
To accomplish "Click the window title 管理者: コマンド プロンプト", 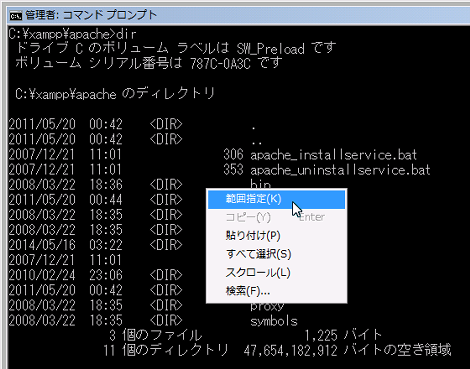I will 91,15.
